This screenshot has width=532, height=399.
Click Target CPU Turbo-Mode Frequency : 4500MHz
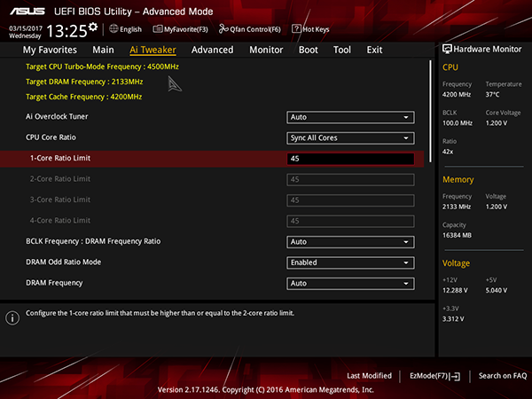(102, 66)
